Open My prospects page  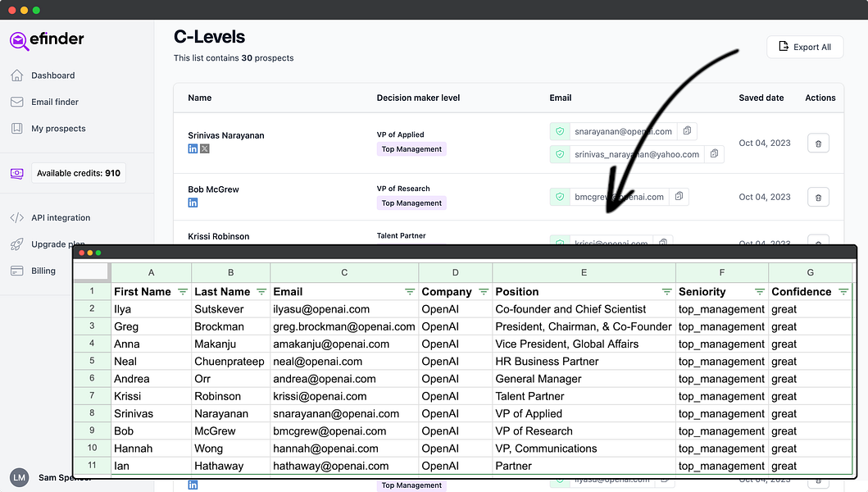(x=58, y=129)
